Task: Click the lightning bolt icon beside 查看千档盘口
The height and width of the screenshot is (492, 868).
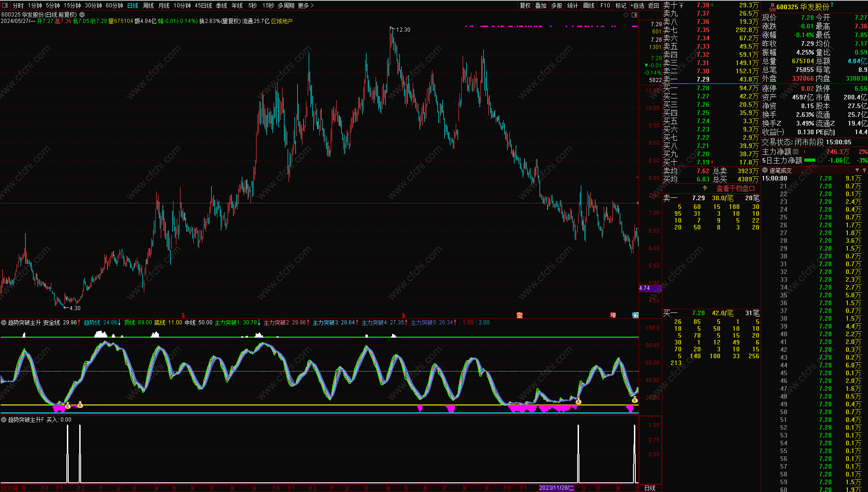Action: [705, 188]
